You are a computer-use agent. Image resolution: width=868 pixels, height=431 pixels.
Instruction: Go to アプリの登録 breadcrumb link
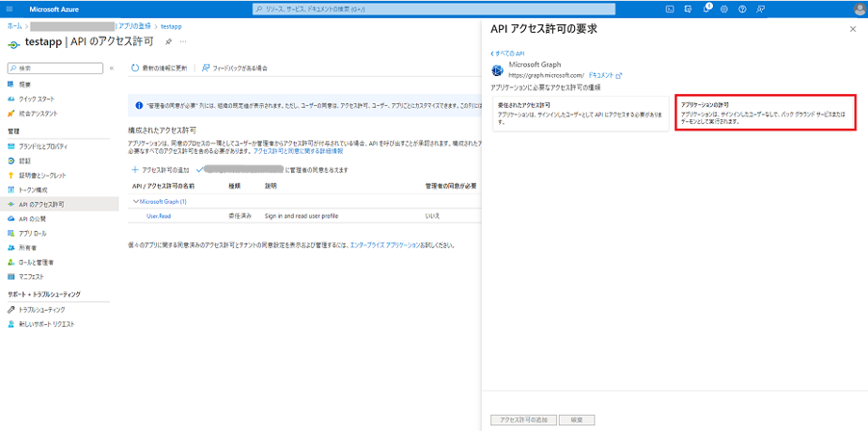134,26
